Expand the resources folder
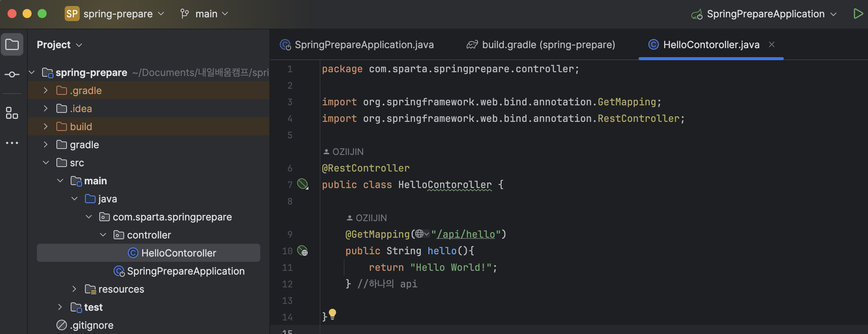Viewport: 868px width, 334px height. 74,289
